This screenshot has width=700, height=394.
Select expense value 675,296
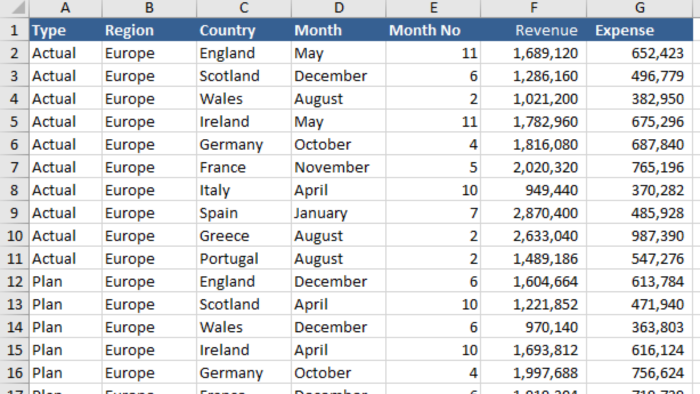(640, 121)
